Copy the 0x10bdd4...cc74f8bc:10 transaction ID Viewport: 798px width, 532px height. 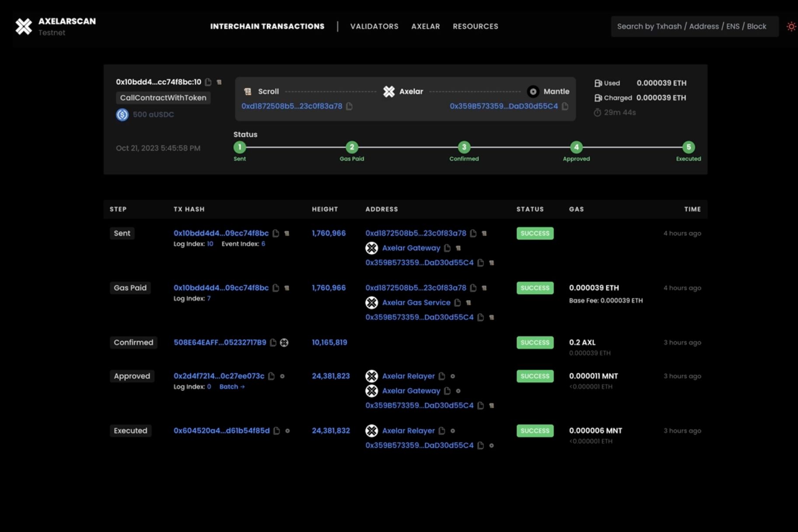208,82
